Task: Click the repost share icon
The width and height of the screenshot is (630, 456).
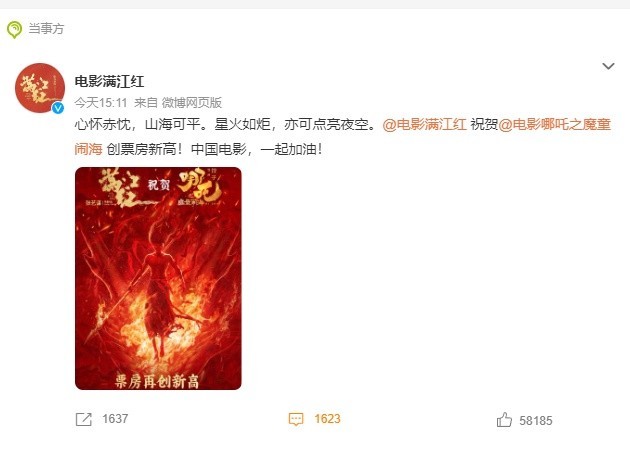Action: [84, 419]
